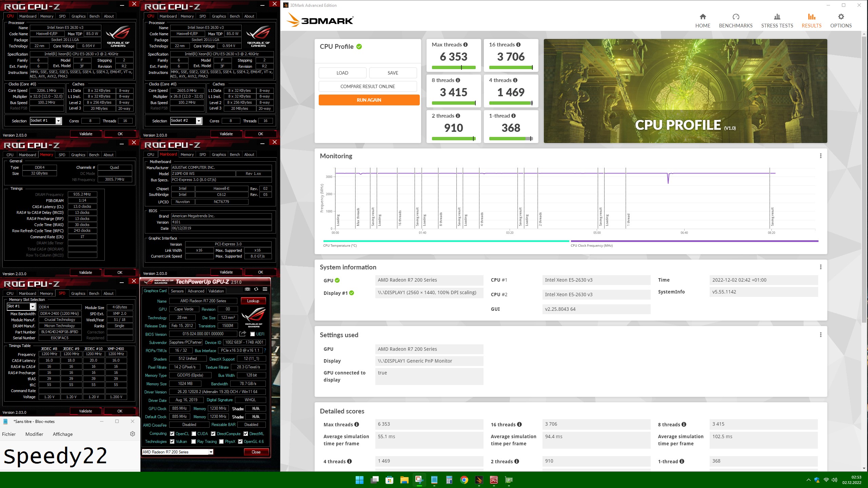Click the orange RUN AGAIN button
868x488 pixels.
[369, 100]
